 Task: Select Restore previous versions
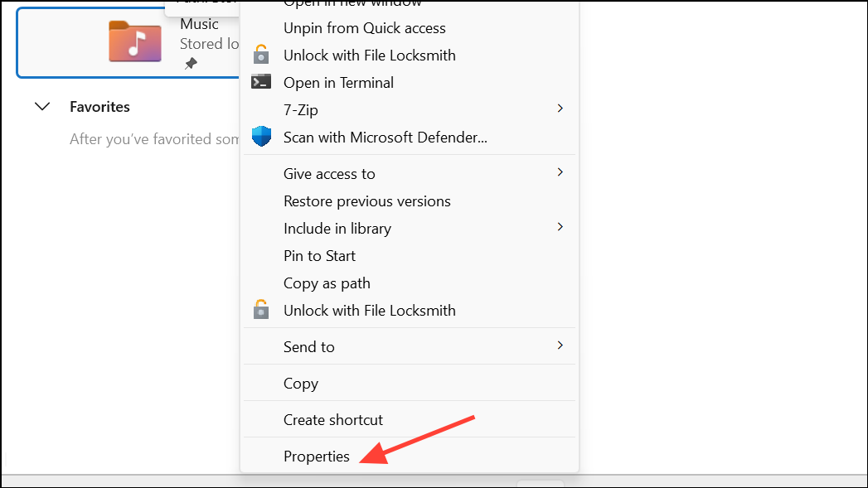(x=367, y=201)
